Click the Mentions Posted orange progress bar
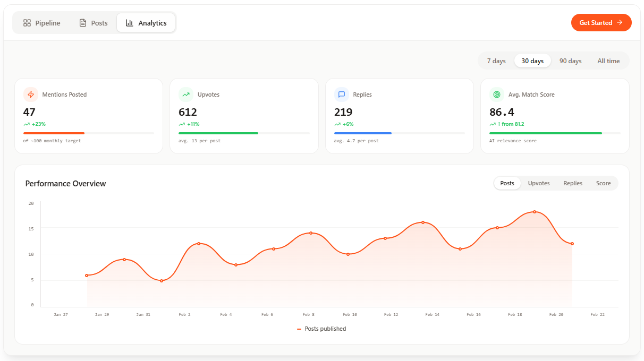 point(54,133)
